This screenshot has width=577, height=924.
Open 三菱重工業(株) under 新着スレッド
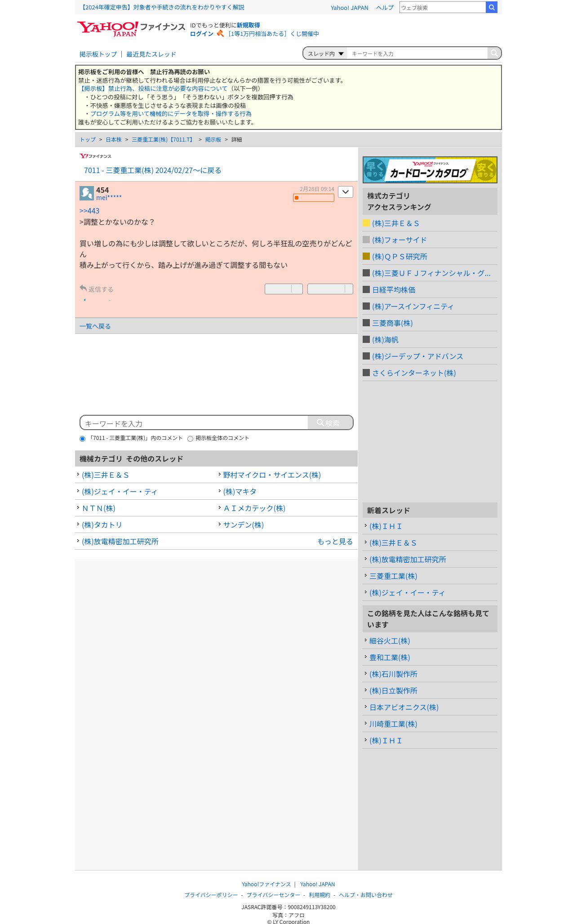point(393,576)
